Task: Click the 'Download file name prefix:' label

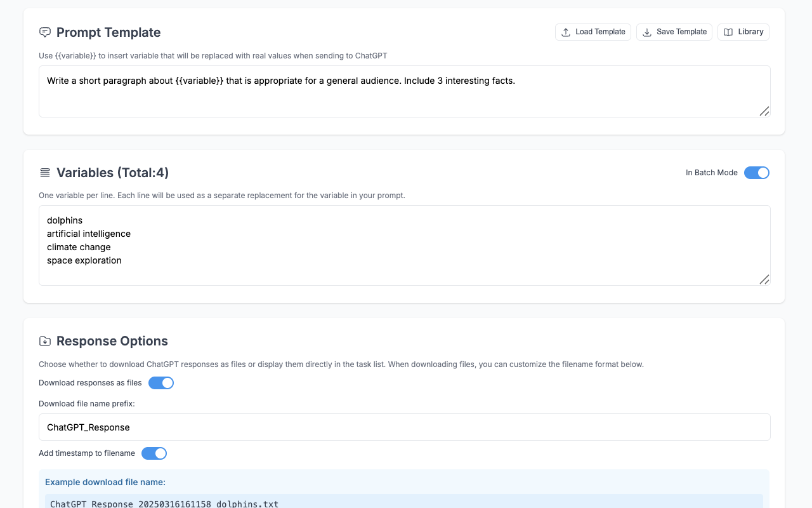Action: [87, 404]
